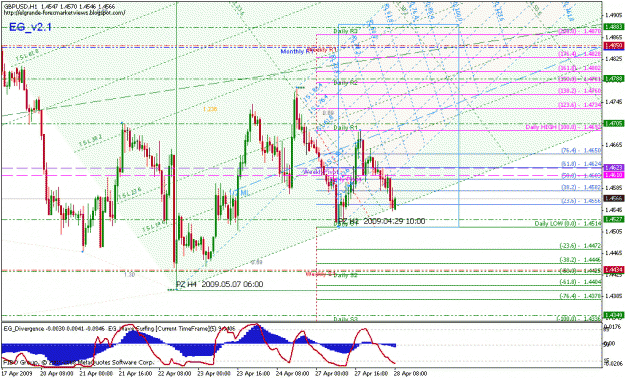Click the EG_Divergence indicator title
The width and height of the screenshot is (625, 378).
pos(55,329)
